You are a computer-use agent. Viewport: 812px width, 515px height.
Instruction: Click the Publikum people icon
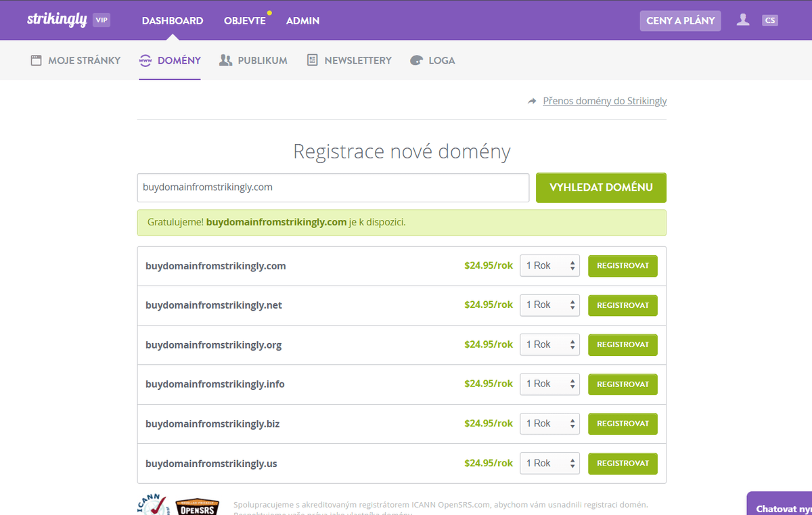tap(226, 60)
